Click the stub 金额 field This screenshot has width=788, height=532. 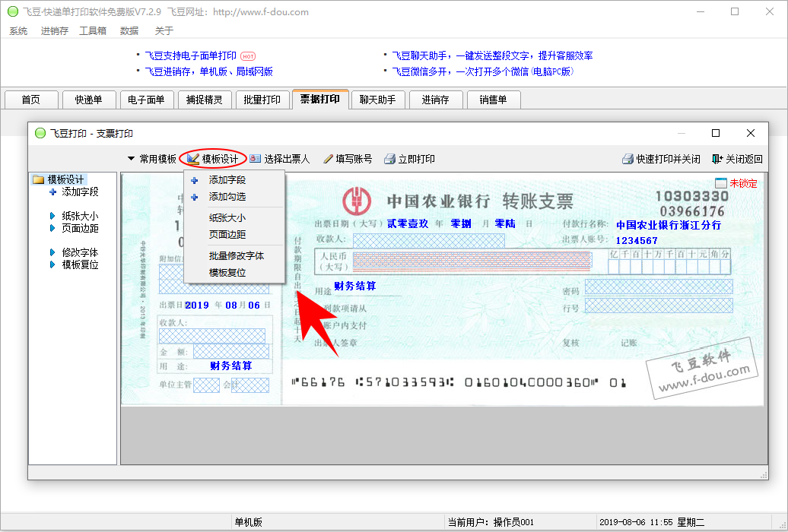(231, 351)
